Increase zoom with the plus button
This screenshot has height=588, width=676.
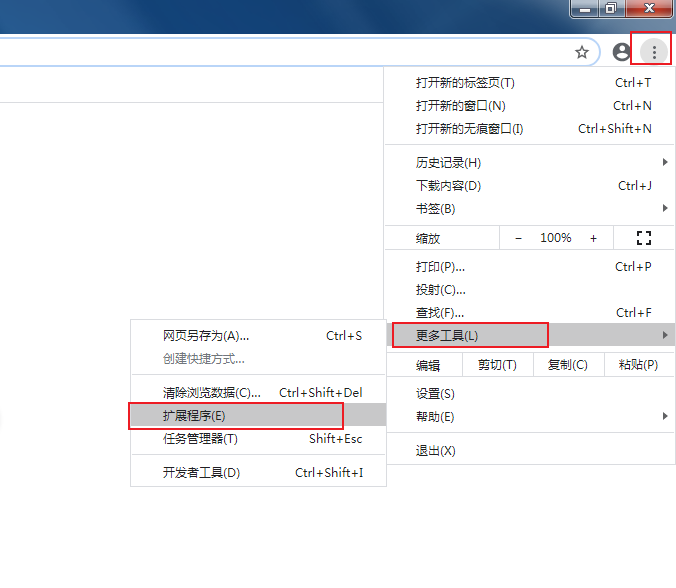tap(593, 238)
